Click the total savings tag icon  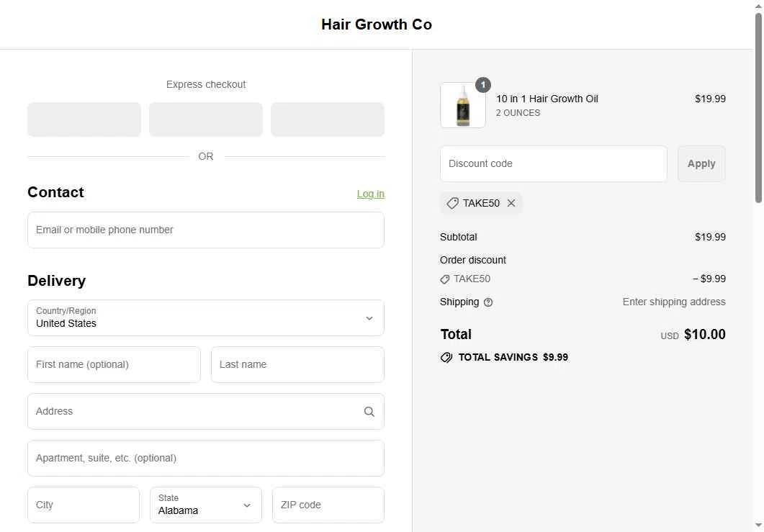446,358
